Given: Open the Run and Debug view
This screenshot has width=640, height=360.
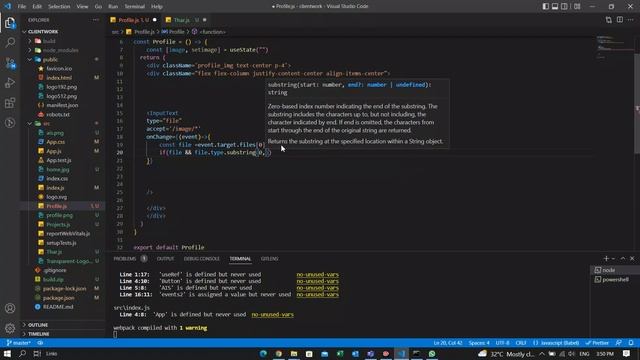Looking at the screenshot, I should (x=10, y=83).
